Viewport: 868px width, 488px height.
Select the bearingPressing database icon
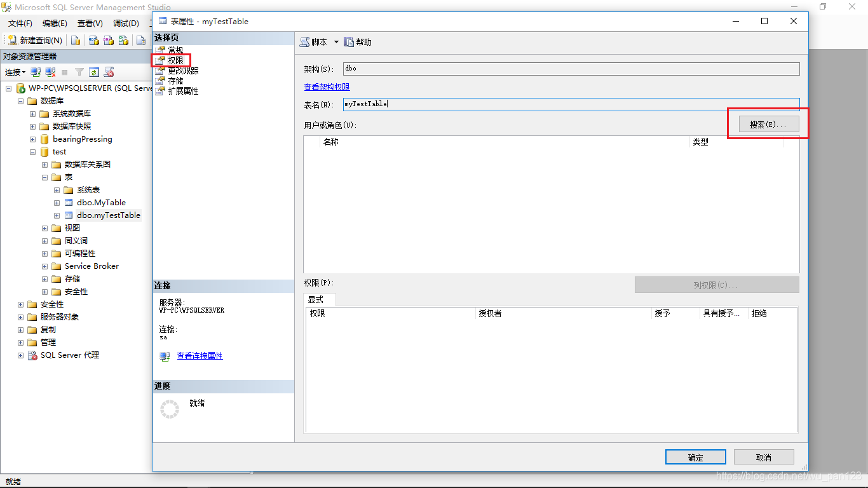click(x=44, y=139)
